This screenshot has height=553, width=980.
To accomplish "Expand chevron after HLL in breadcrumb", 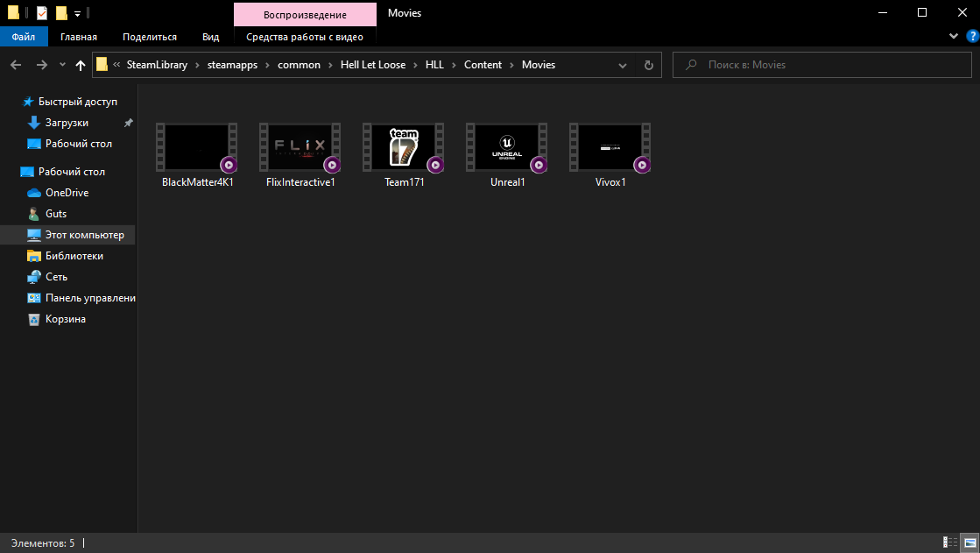I will [454, 65].
